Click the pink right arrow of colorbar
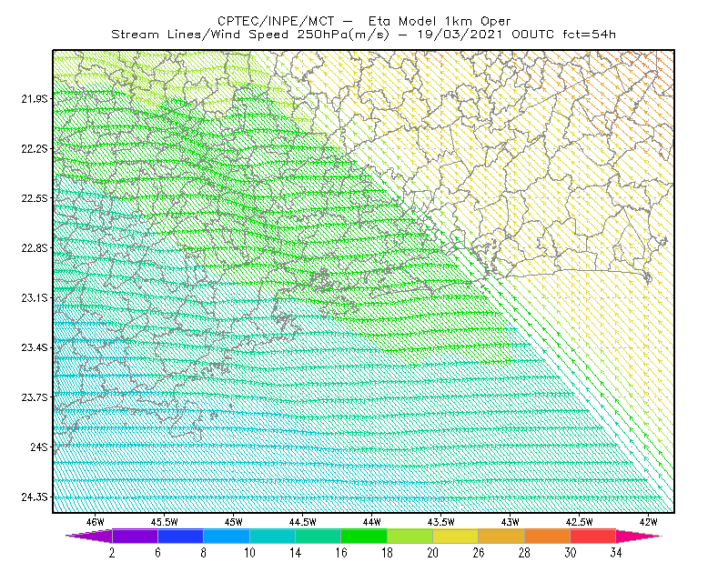This screenshot has width=728, height=562. [639, 536]
